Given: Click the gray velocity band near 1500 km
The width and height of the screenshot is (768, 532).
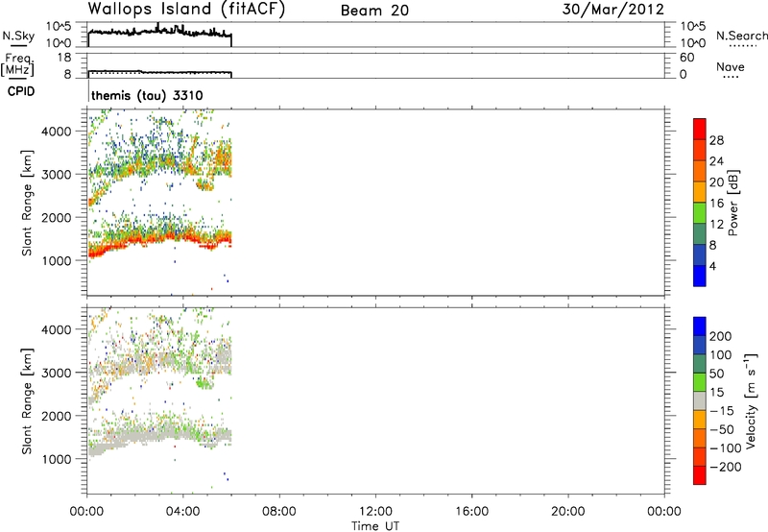Looking at the screenshot, I should (161, 434).
